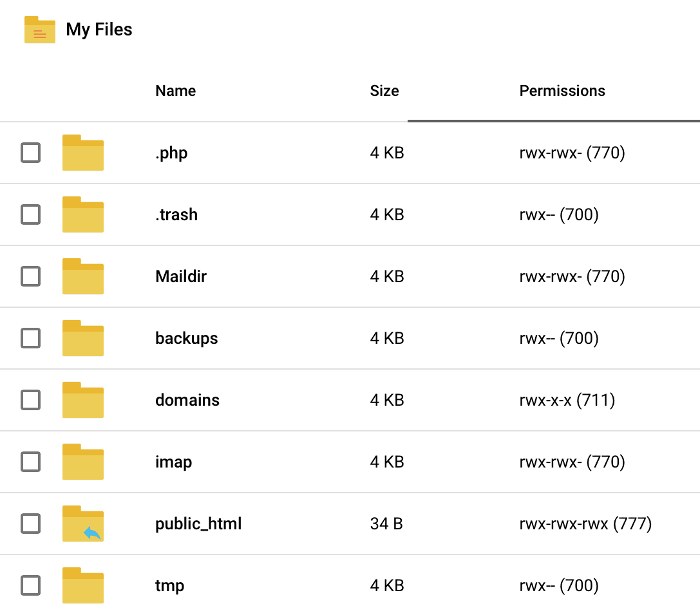Click the .trash folder icon

[82, 214]
